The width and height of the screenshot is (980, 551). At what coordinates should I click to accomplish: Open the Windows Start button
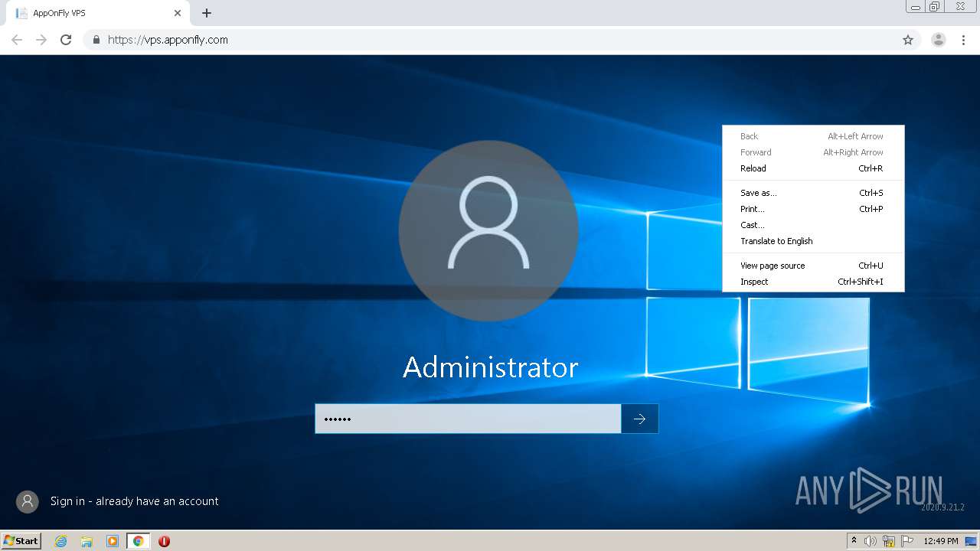click(21, 541)
